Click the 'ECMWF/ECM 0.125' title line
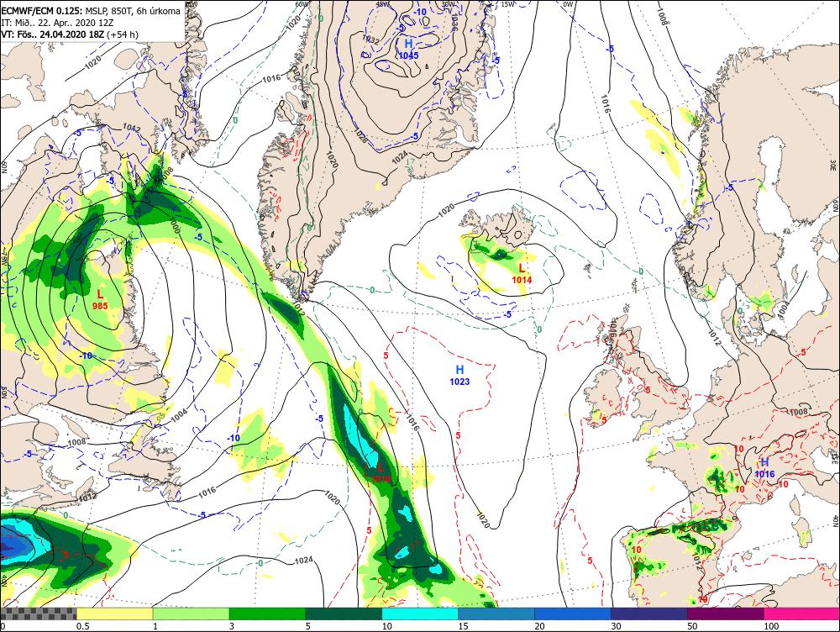 coord(91,11)
